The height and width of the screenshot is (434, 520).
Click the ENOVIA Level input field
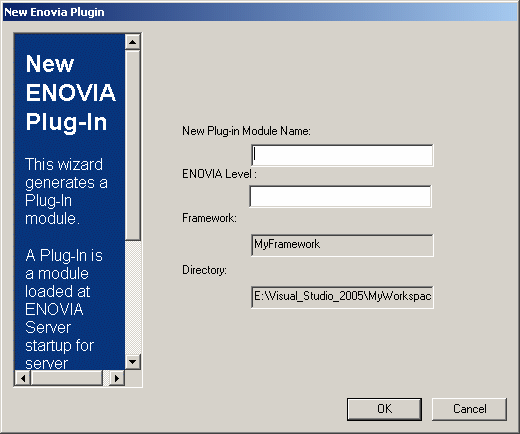coord(341,197)
